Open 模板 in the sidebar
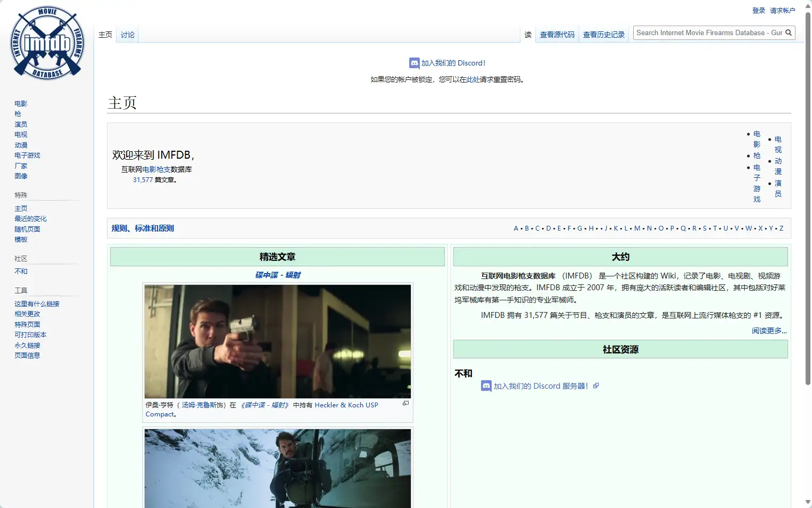The width and height of the screenshot is (812, 508). click(21, 240)
